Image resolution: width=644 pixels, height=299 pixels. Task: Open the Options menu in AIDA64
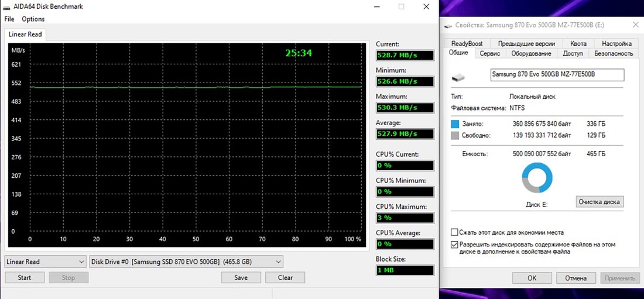[x=33, y=19]
